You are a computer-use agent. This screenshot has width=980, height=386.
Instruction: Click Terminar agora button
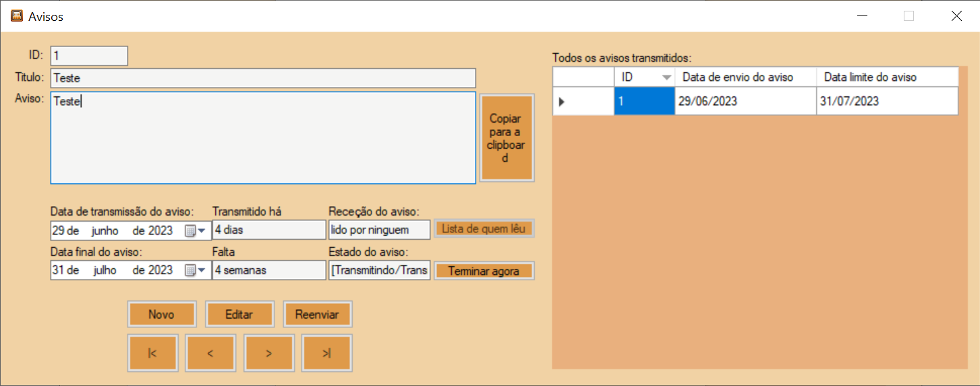pyautogui.click(x=484, y=271)
